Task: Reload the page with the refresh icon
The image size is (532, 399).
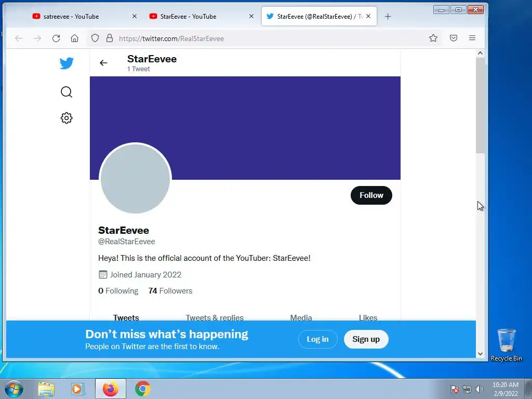Action: 56,38
